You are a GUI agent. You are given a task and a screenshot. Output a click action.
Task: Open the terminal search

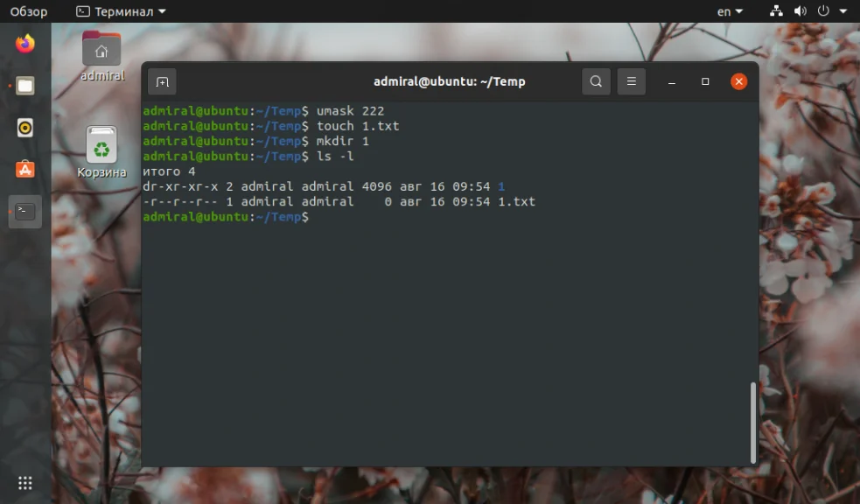(596, 80)
